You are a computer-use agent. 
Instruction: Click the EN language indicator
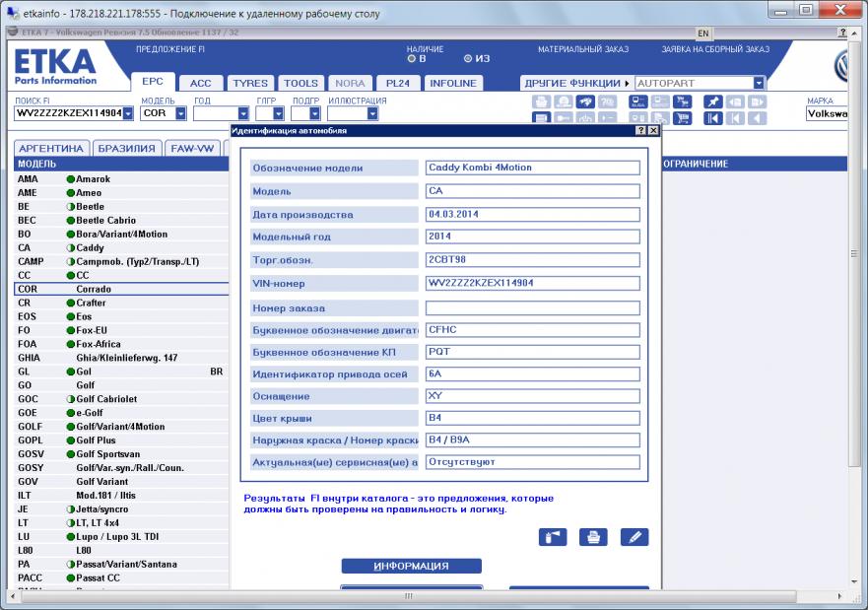(703, 34)
